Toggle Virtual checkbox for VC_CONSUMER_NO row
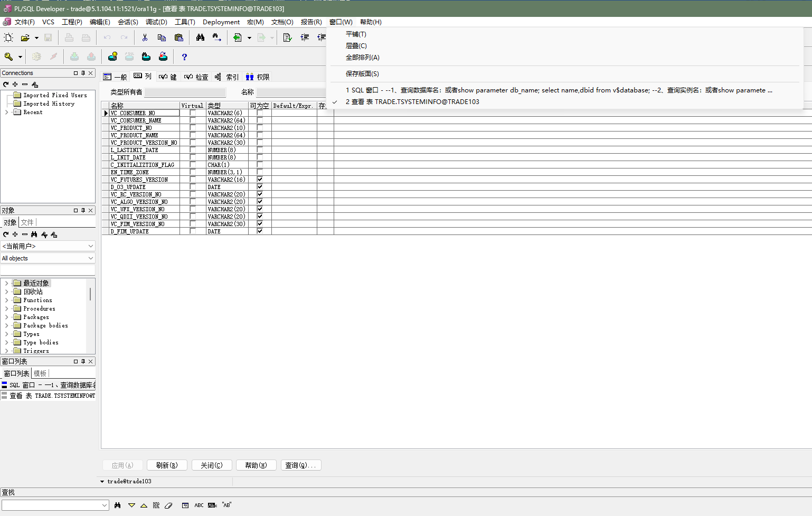Image resolution: width=812 pixels, height=516 pixels. click(193, 113)
